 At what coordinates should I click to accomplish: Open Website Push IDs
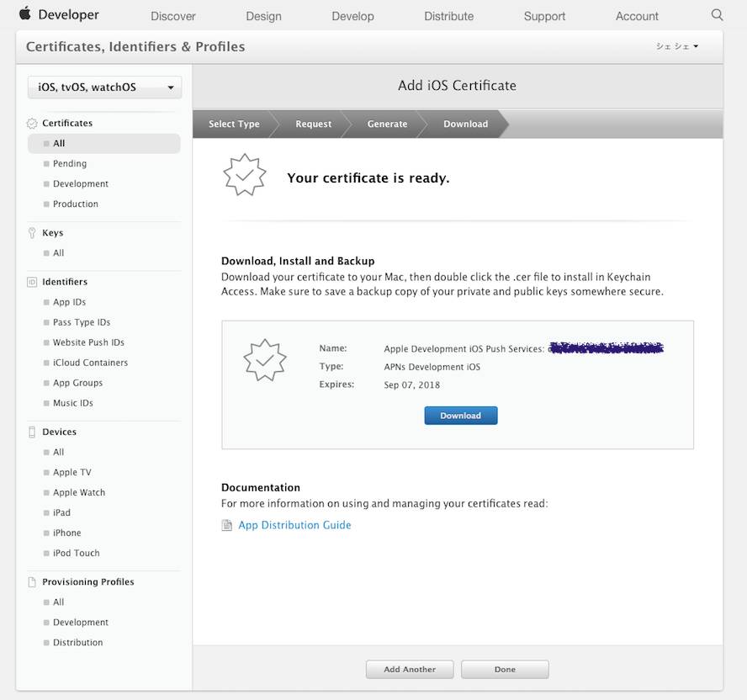(x=88, y=342)
